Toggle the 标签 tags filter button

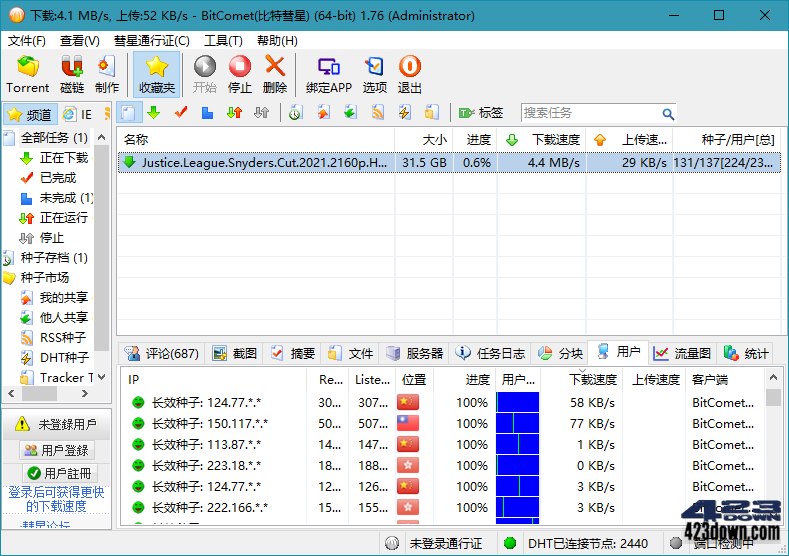coord(481,113)
